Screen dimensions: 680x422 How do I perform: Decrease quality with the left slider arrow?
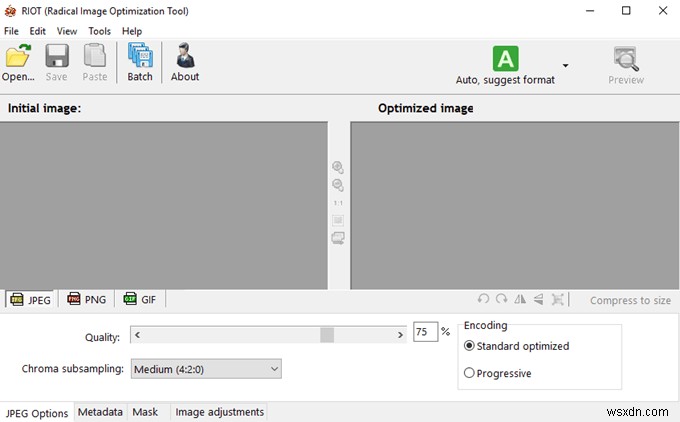137,335
